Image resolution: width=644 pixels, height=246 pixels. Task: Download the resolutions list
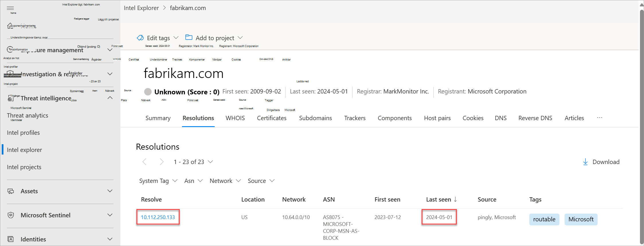[601, 162]
